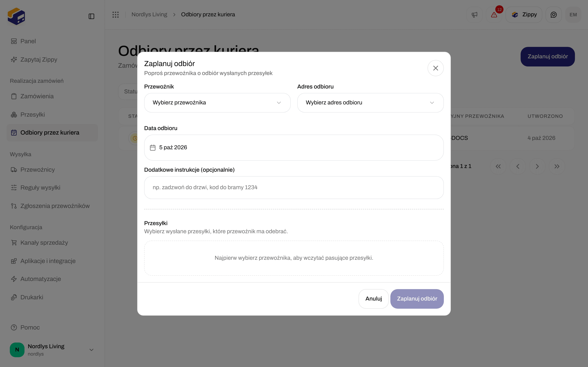This screenshot has height=367, width=588.
Task: Click the calendar icon in Data odbioru
Action: tap(153, 148)
